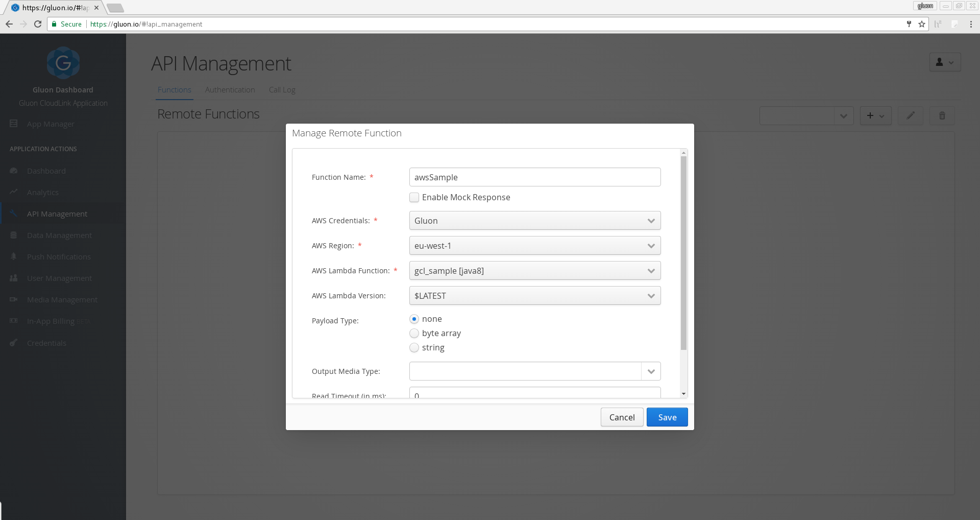The height and width of the screenshot is (520, 980).
Task: Open the plus add-function dropdown
Action: coord(876,115)
